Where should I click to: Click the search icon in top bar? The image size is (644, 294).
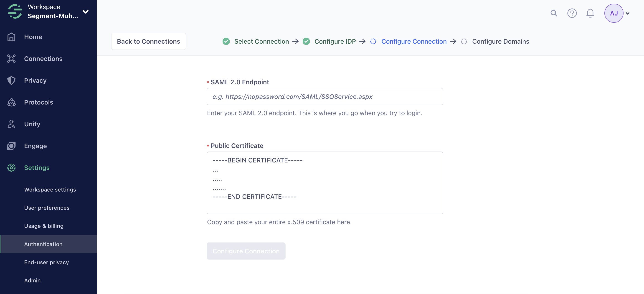pyautogui.click(x=554, y=13)
